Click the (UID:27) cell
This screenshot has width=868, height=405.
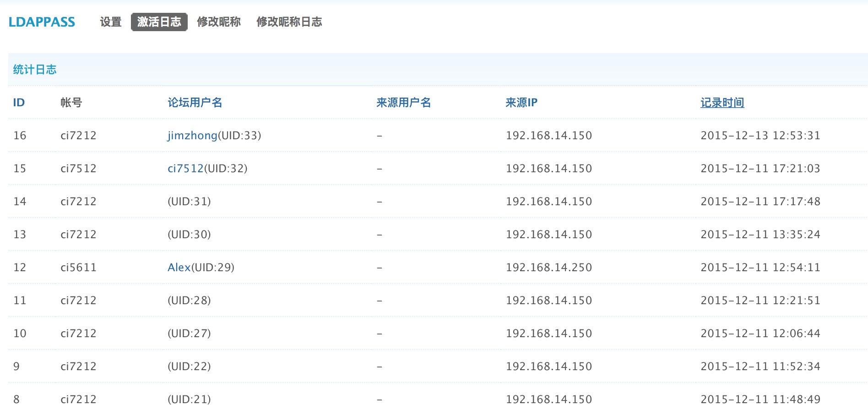point(189,334)
